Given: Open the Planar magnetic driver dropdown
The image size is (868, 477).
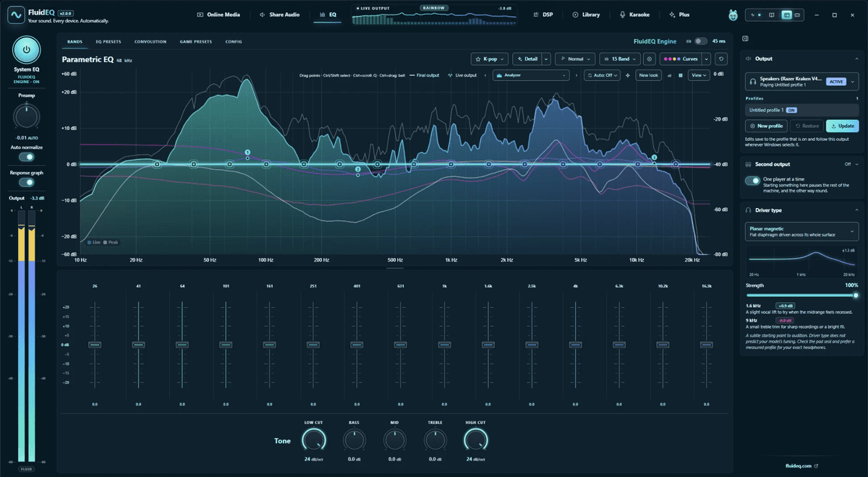Looking at the screenshot, I should tap(802, 231).
